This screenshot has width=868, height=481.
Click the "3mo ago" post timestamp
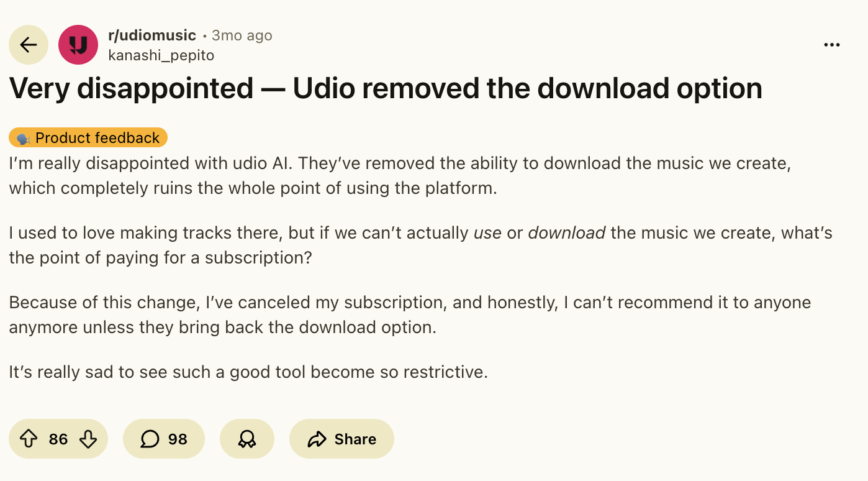click(x=242, y=35)
